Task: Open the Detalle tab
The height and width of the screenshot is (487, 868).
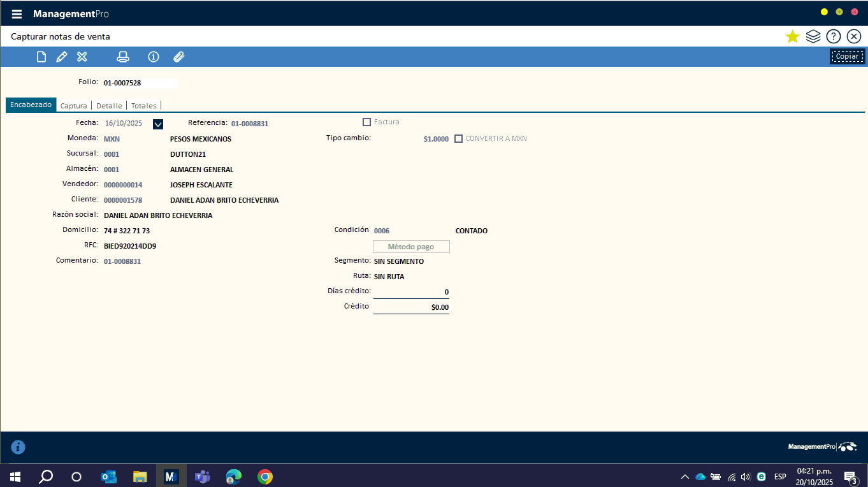Action: [109, 106]
